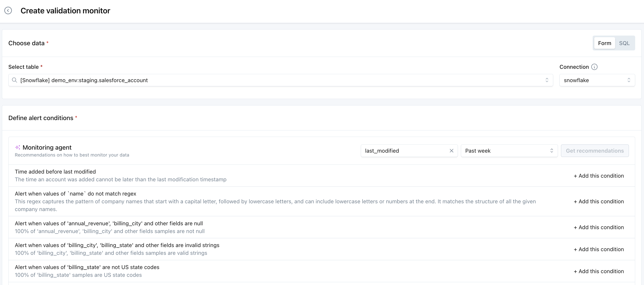
Task: Add the billing_state US state codes condition
Action: (x=598, y=271)
